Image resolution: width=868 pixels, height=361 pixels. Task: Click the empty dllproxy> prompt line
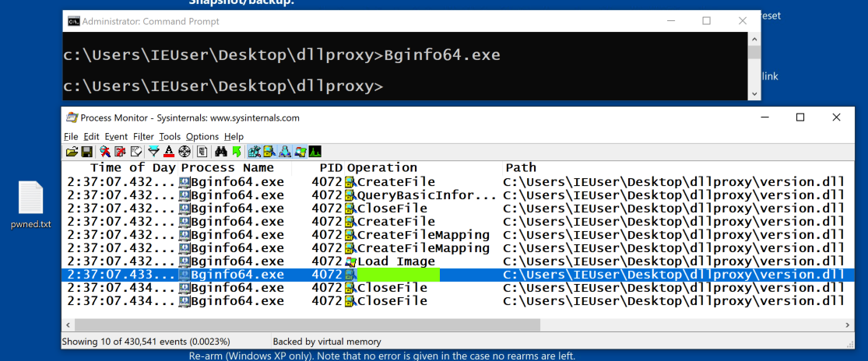click(223, 87)
